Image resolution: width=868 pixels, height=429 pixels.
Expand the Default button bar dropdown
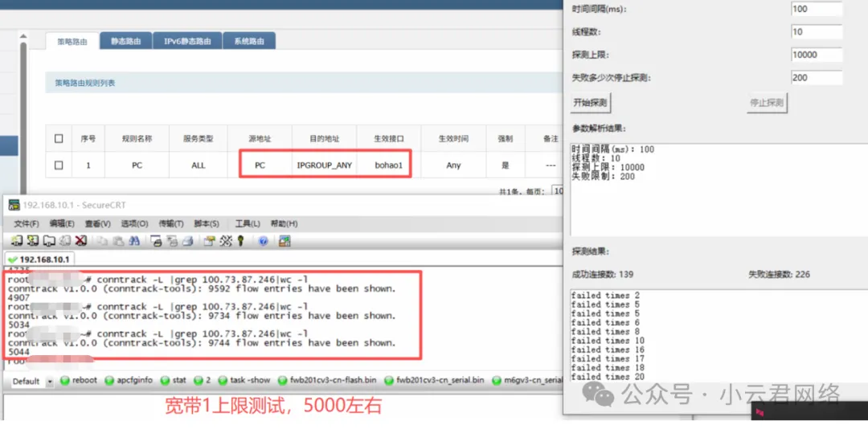(51, 381)
